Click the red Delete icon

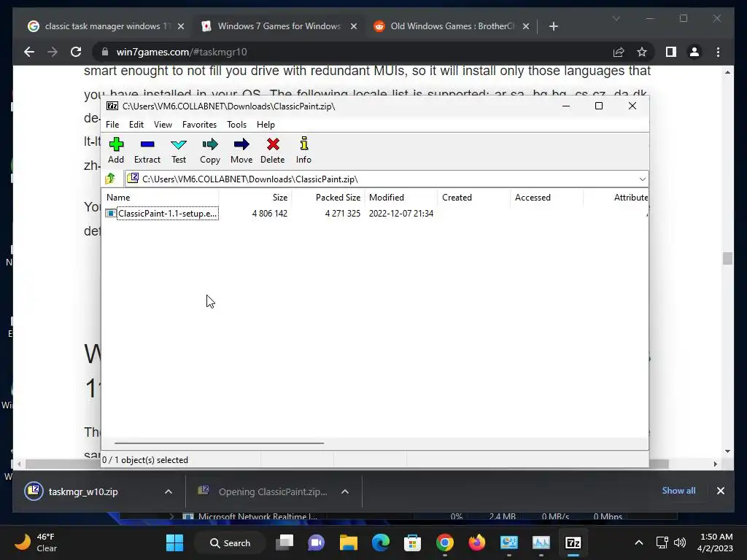tap(273, 150)
